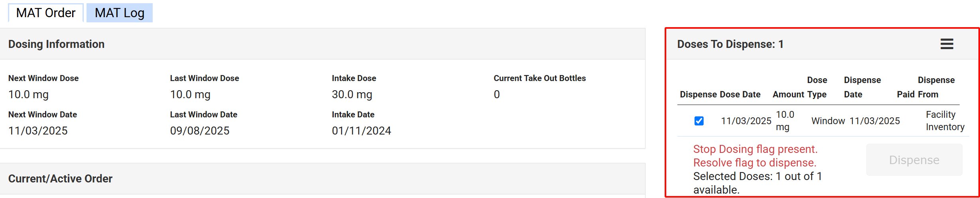980x198 pixels.
Task: Expand the Current/Active Order section header
Action: pyautogui.click(x=60, y=178)
